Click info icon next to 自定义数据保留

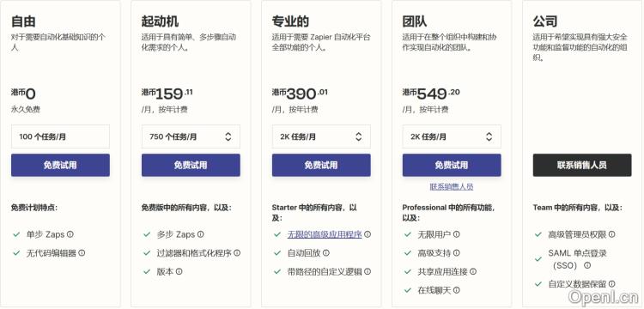612,284
